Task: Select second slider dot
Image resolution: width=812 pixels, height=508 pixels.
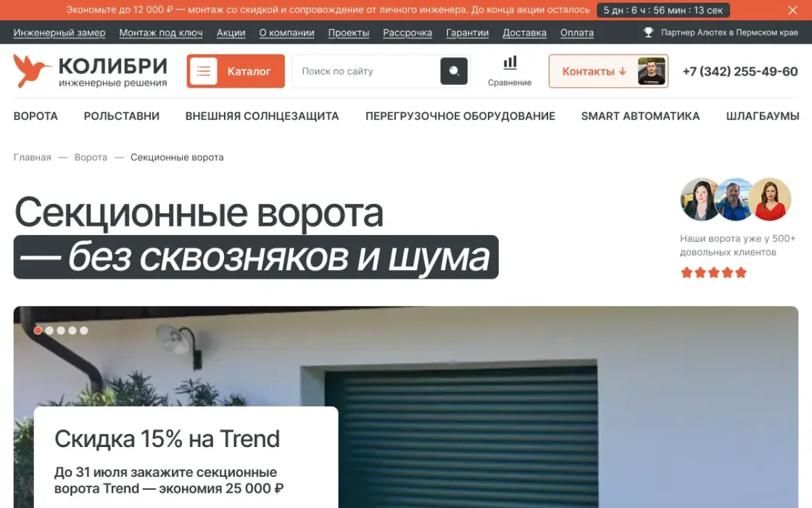Action: 49,331
